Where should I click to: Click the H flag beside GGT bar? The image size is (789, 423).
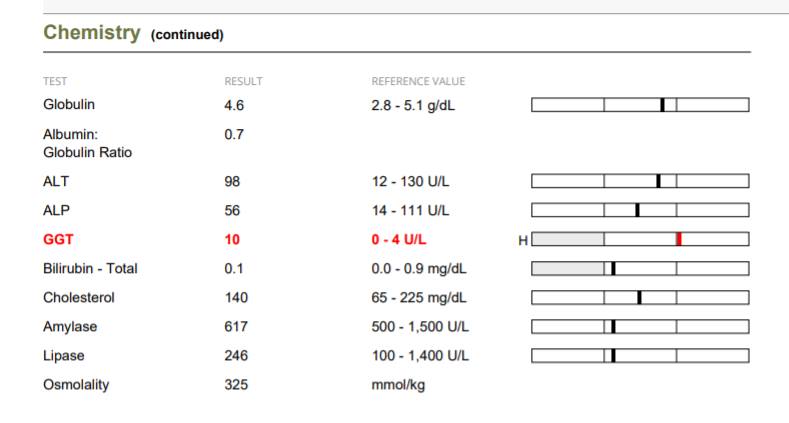[522, 240]
